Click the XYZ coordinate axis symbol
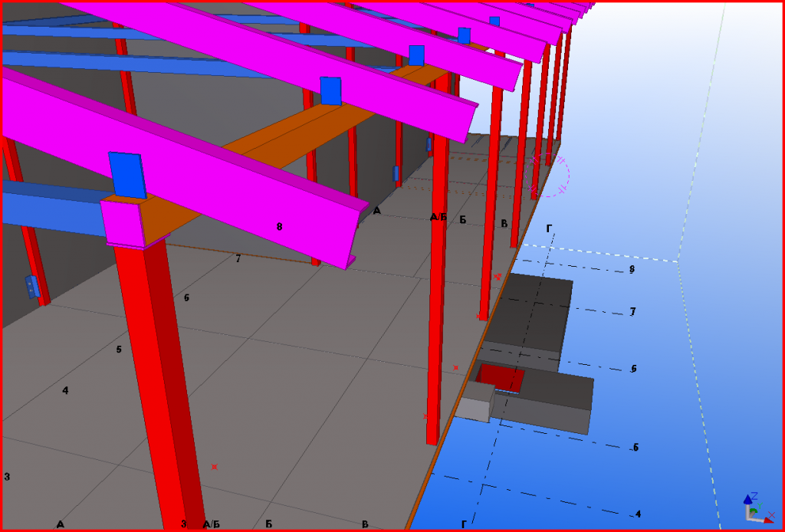The width and height of the screenshot is (785, 532). pyautogui.click(x=760, y=508)
